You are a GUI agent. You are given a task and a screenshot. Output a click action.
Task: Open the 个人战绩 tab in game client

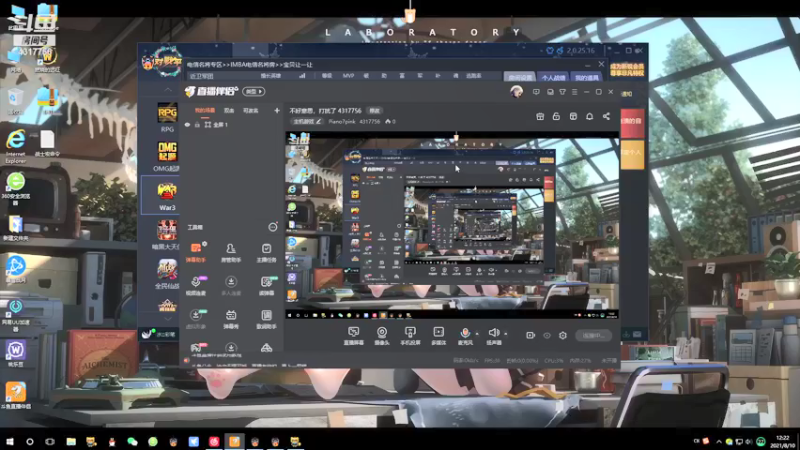553,77
